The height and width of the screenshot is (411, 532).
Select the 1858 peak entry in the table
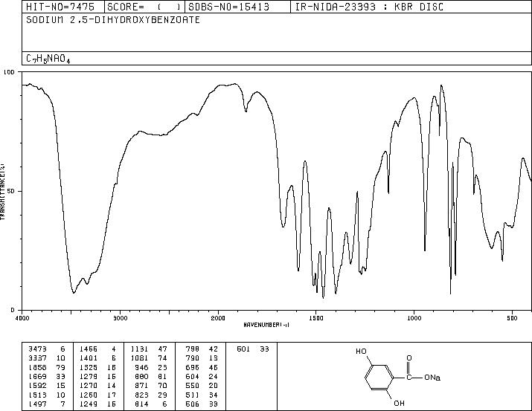point(47,367)
